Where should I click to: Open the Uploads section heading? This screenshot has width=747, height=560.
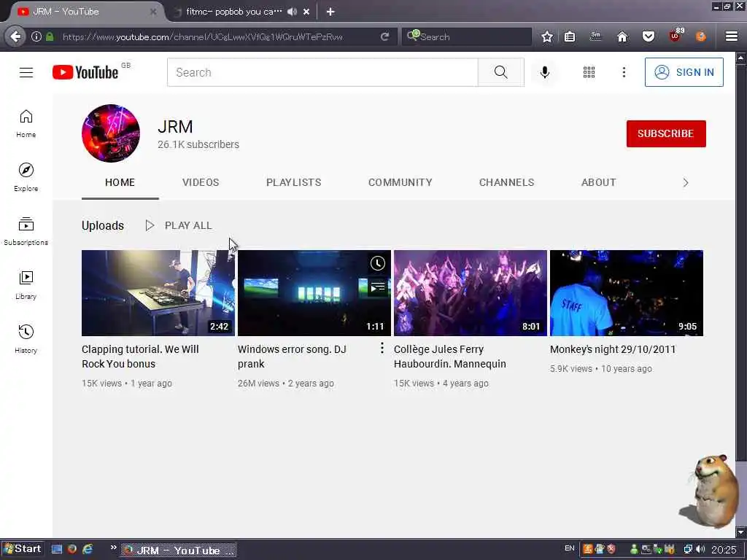[x=102, y=225]
